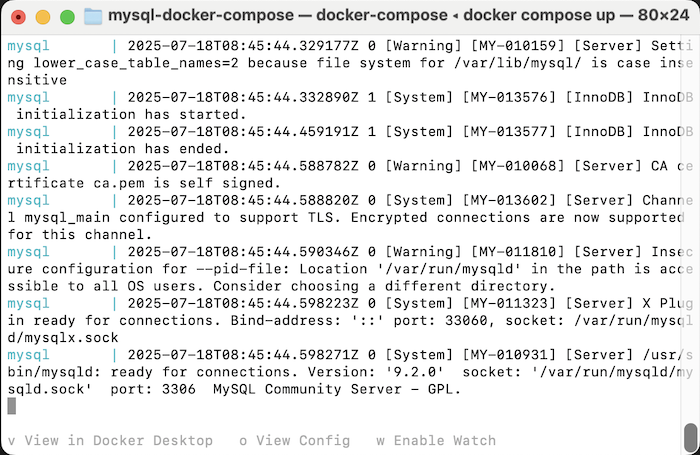Click the port 33060 number

coord(467,321)
